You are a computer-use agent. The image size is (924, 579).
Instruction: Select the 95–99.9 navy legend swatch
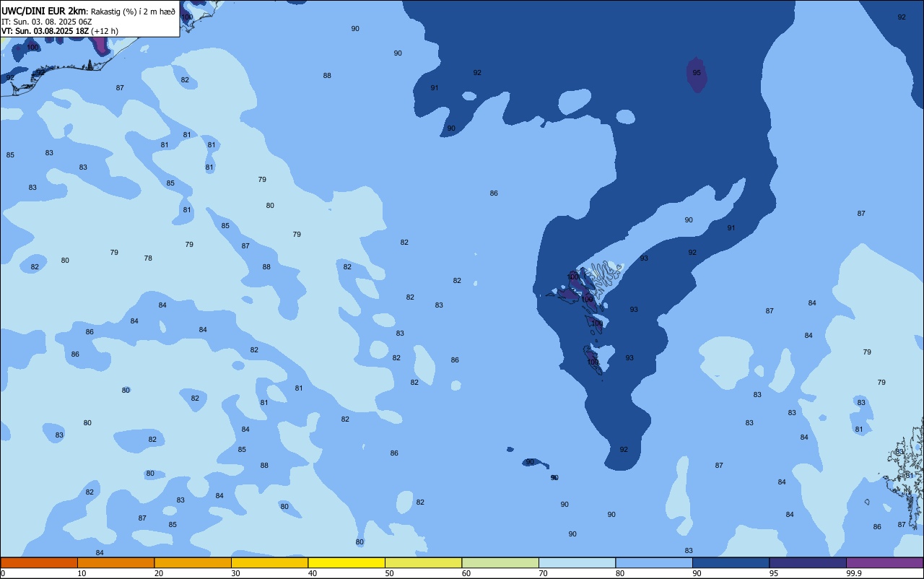point(808,562)
